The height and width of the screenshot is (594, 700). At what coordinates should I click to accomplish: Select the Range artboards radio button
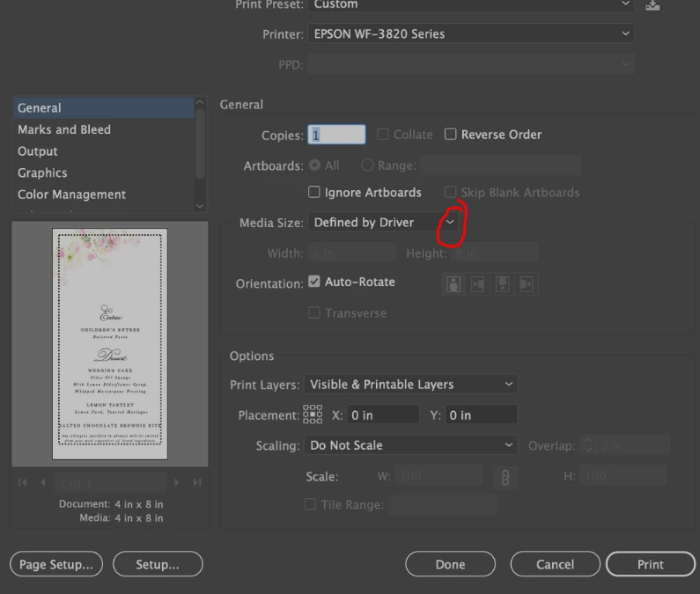pos(367,165)
